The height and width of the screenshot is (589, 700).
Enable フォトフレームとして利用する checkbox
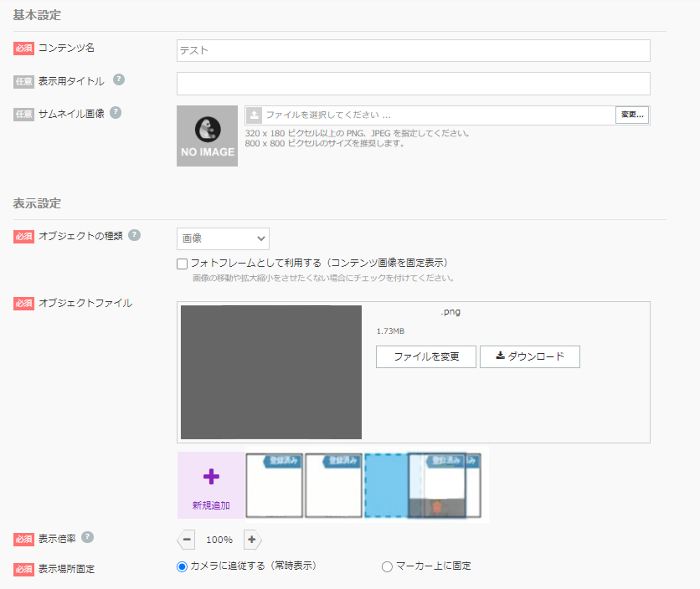tap(182, 264)
